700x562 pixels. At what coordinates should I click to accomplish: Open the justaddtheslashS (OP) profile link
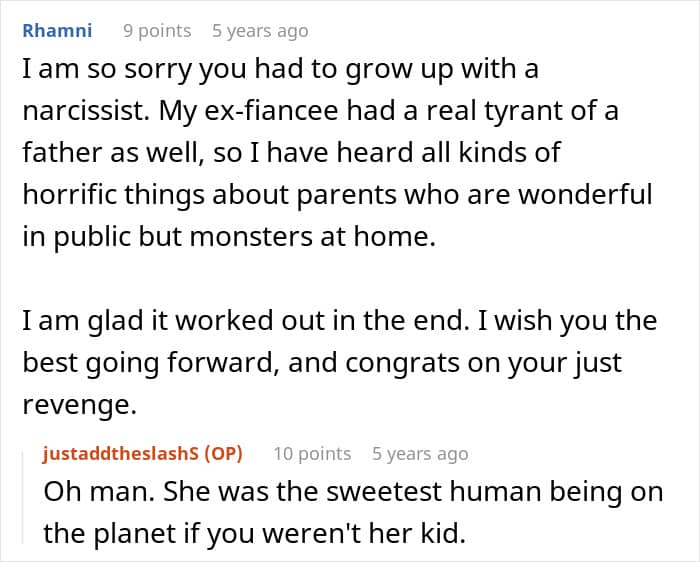(x=142, y=454)
